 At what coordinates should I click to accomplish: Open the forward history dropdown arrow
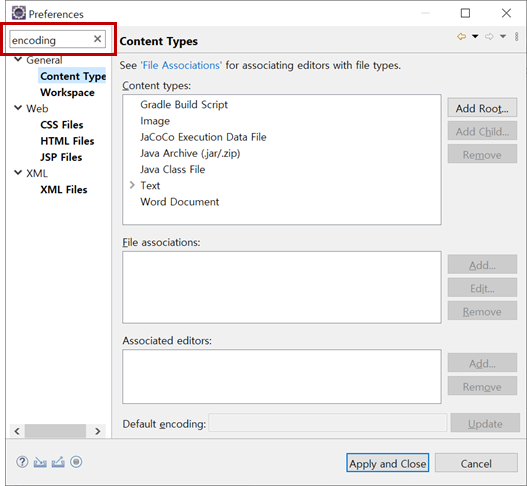[503, 36]
